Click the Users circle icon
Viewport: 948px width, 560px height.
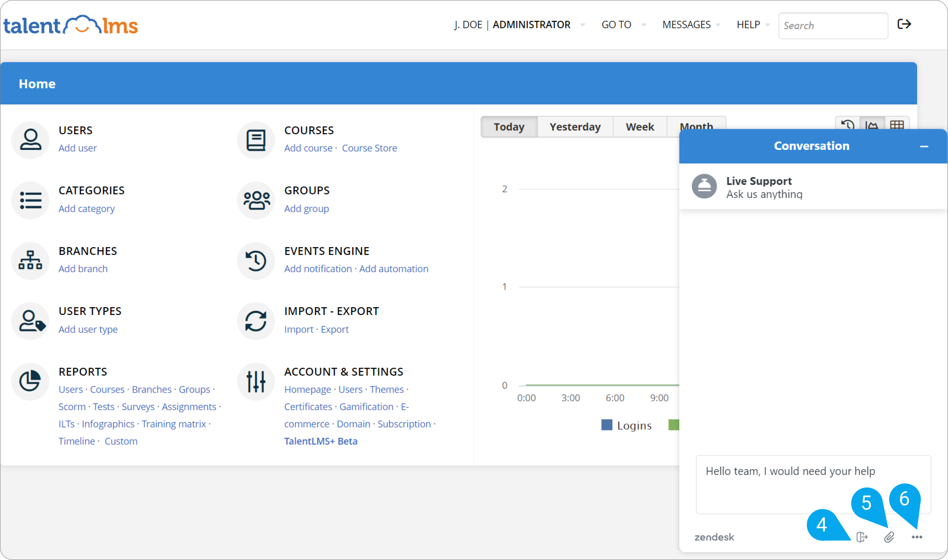coord(30,140)
